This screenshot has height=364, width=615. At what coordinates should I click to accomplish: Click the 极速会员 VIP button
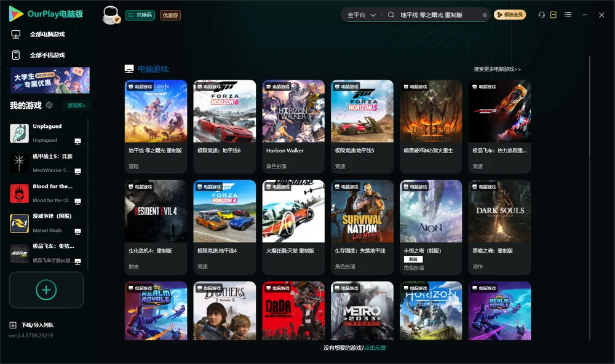pyautogui.click(x=510, y=15)
